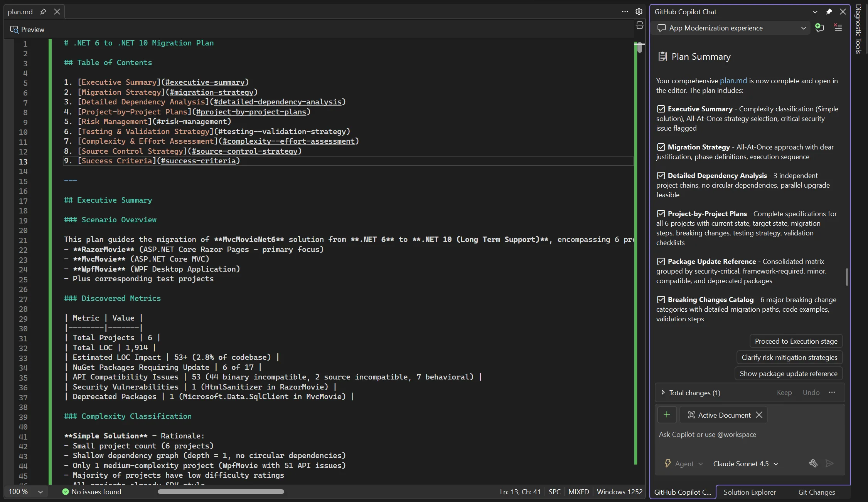The image size is (868, 502).
Task: Toggle Executive Summary checkbox
Action: click(661, 109)
